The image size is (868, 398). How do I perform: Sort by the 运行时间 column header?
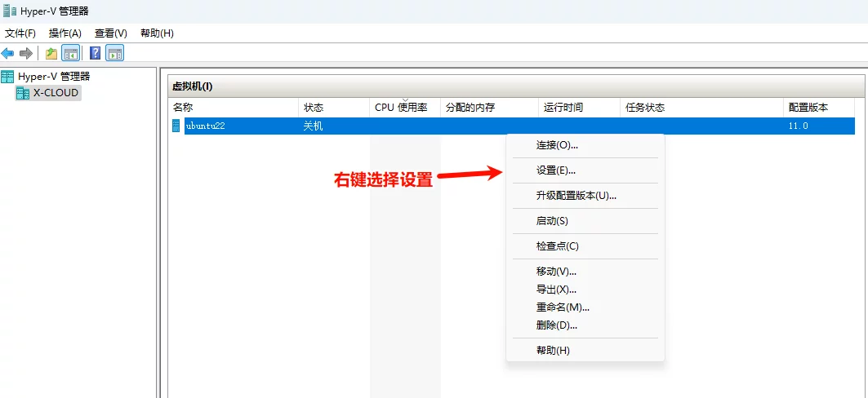tap(579, 108)
